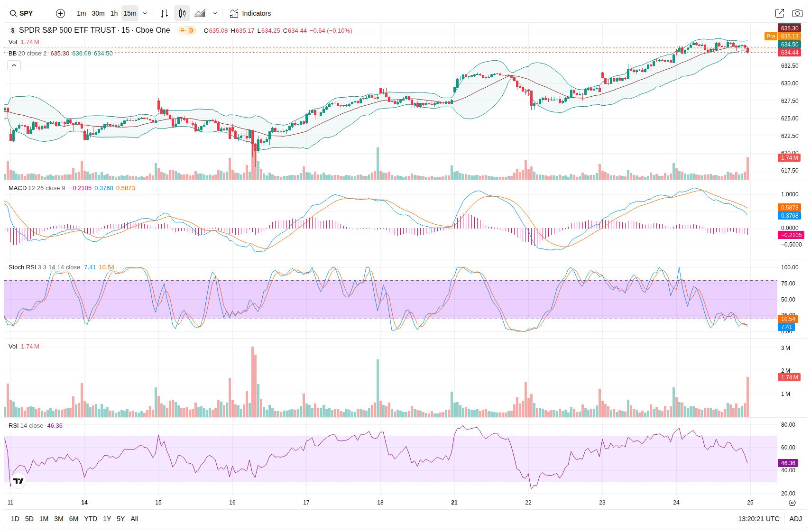Select the top Vol indicator legend
The image size is (811, 532).
click(x=24, y=42)
